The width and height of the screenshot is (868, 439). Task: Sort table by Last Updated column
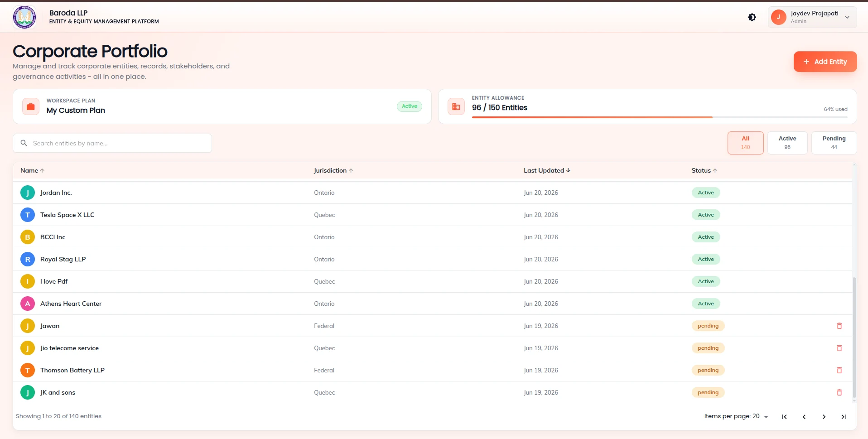547,170
